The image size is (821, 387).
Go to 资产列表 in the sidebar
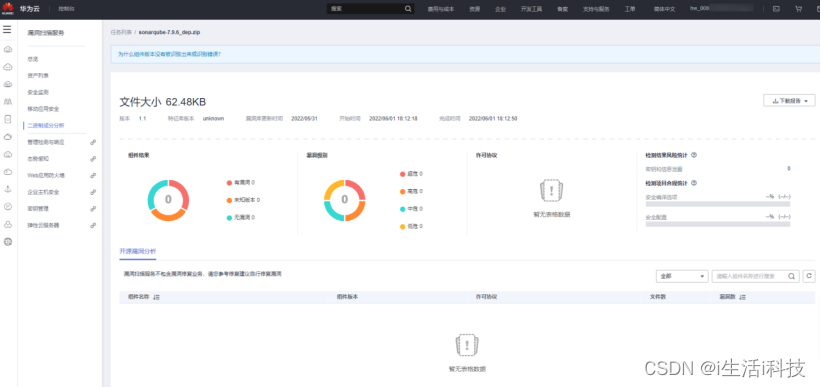pyautogui.click(x=38, y=76)
